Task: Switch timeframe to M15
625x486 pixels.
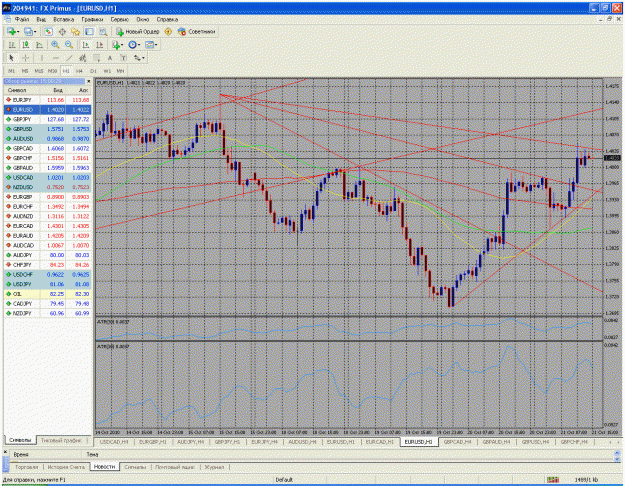Action: coord(38,71)
